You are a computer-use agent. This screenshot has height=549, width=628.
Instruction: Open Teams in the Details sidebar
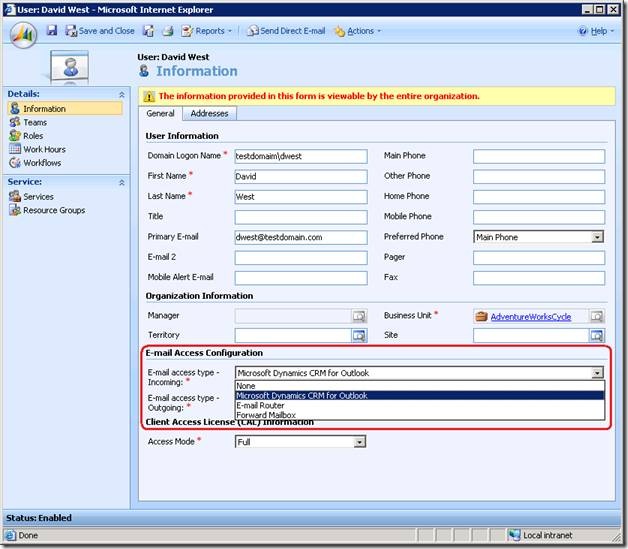pos(35,122)
